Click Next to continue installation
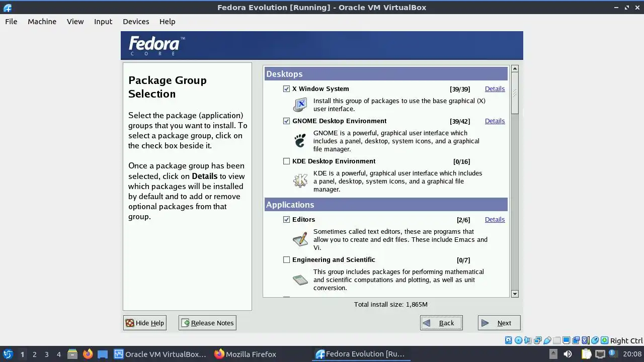This screenshot has height=362, width=644. coord(499,323)
